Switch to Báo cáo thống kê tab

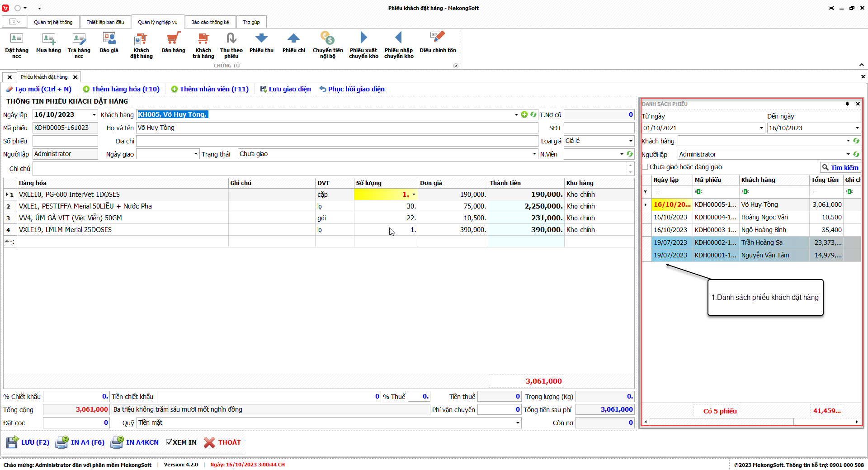210,22
